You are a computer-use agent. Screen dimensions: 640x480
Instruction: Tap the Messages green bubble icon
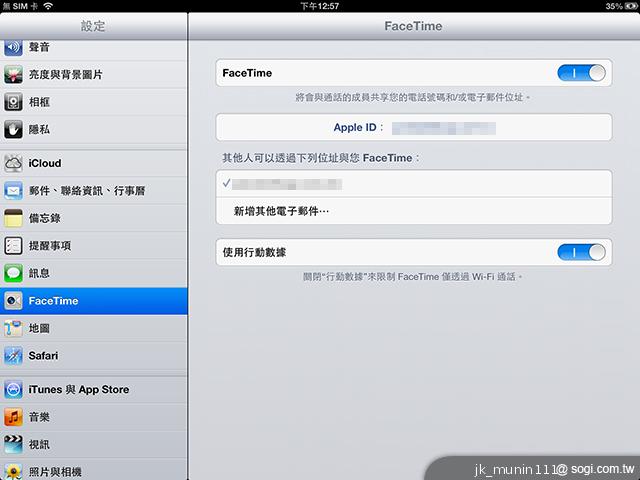click(x=13, y=273)
